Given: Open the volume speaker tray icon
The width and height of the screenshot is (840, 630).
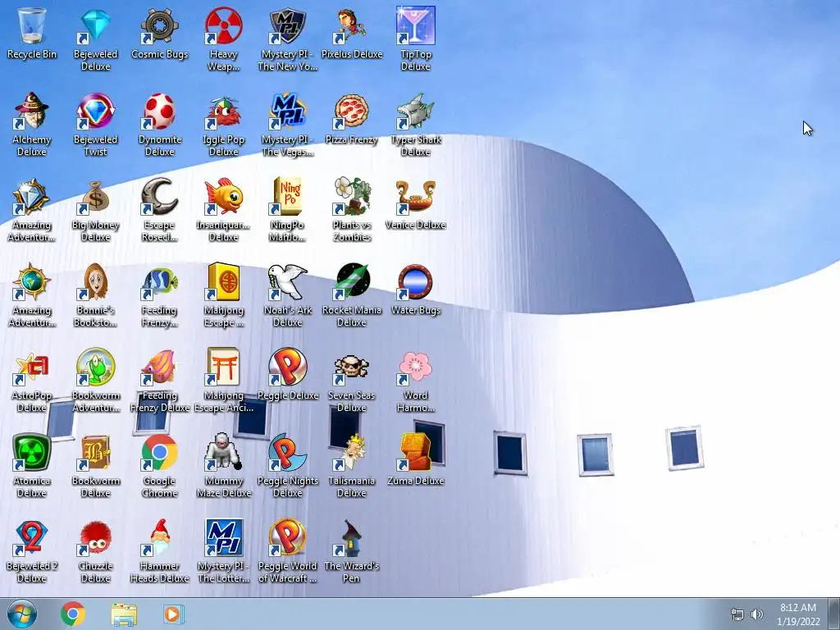Looking at the screenshot, I should pos(757,614).
